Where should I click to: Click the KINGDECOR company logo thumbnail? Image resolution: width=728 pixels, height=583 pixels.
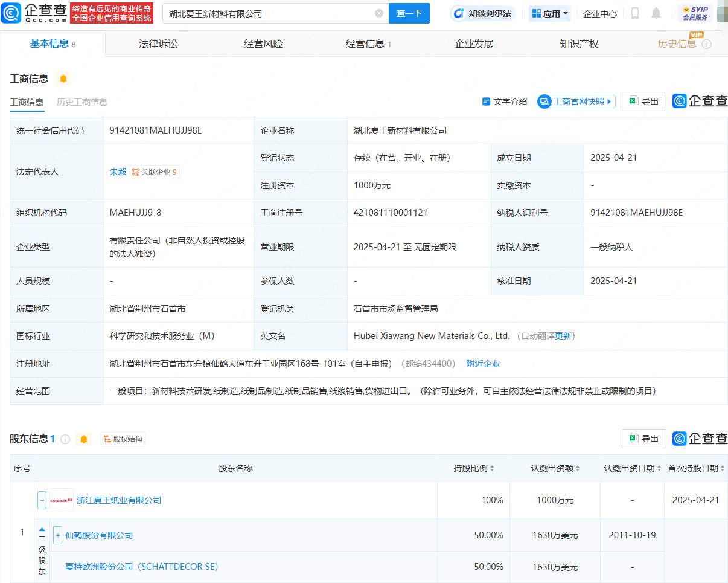62,500
